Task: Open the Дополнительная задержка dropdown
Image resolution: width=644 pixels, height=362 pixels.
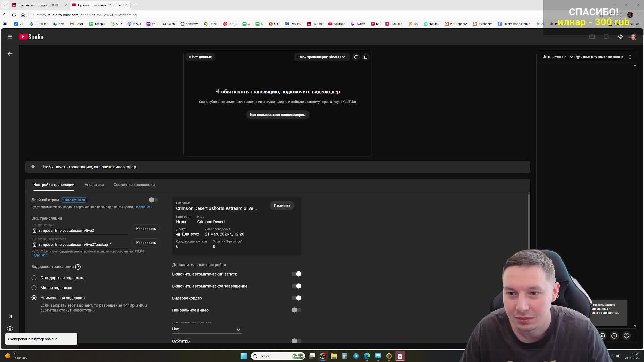Action: click(206, 329)
